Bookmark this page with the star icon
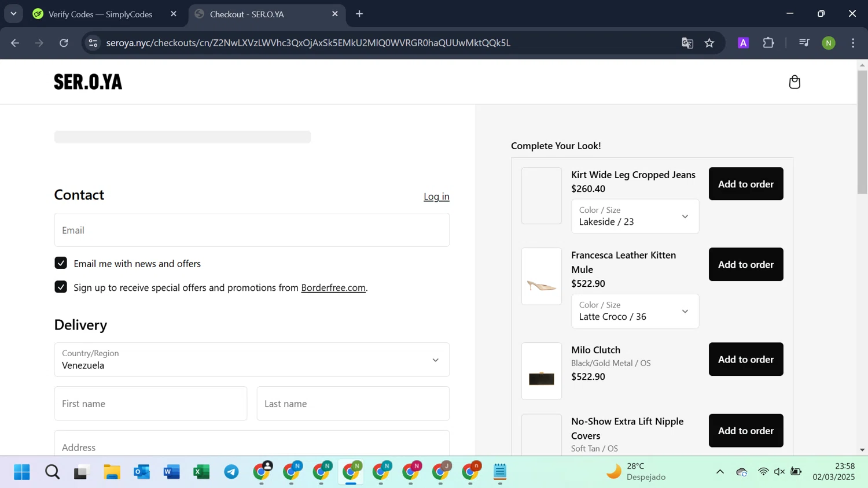The height and width of the screenshot is (488, 868). pyautogui.click(x=709, y=43)
